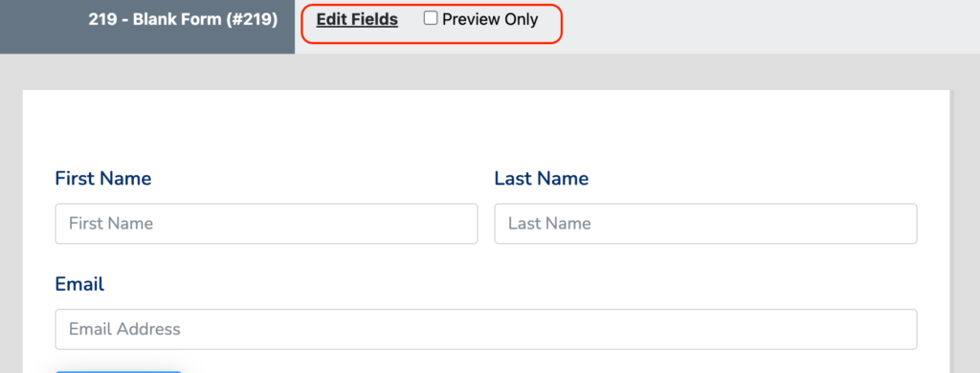Enable the Preview Only checkbox
980x373 pixels.
tap(431, 19)
